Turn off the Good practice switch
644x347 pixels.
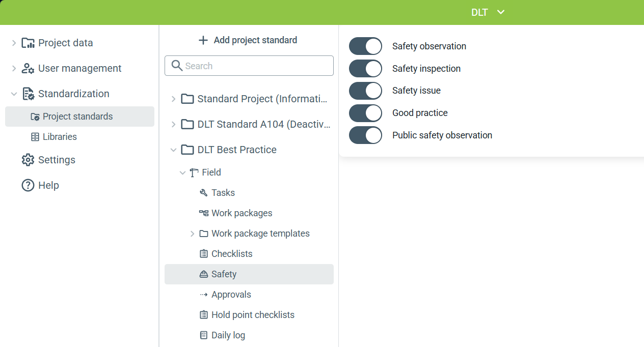coord(365,113)
